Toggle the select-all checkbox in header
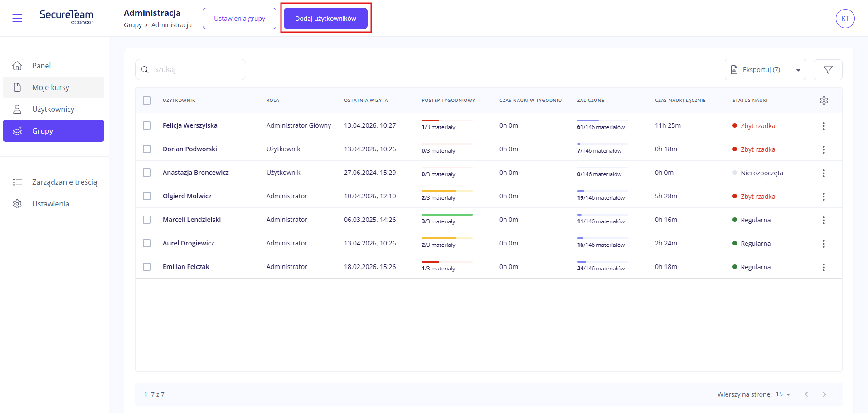The height and width of the screenshot is (413, 868). [147, 101]
